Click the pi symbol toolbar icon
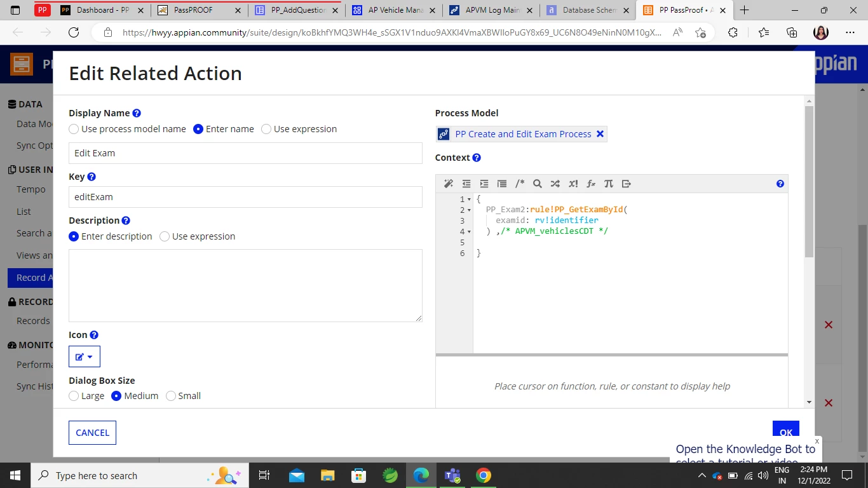 pyautogui.click(x=609, y=184)
